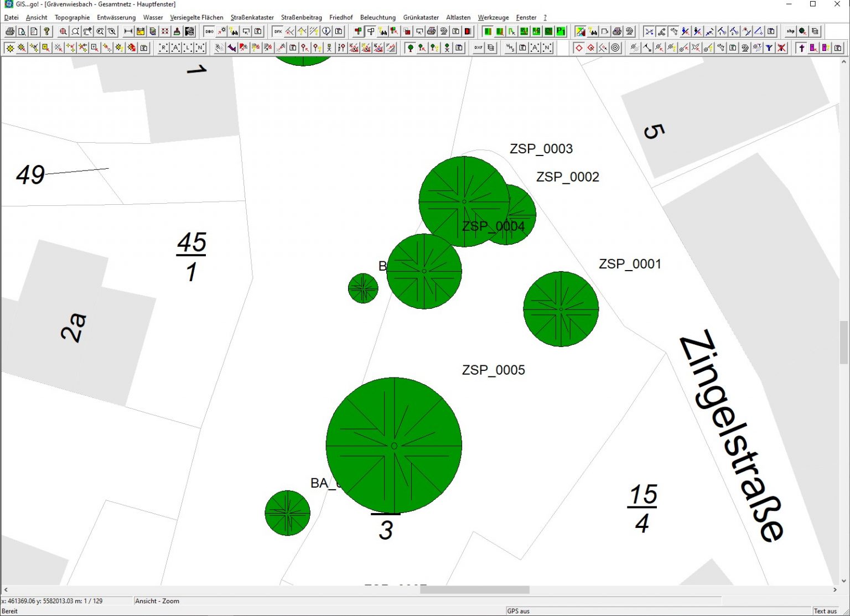Click the green P1 icon
Viewport: 850px width, 616px height.
pyautogui.click(x=561, y=32)
